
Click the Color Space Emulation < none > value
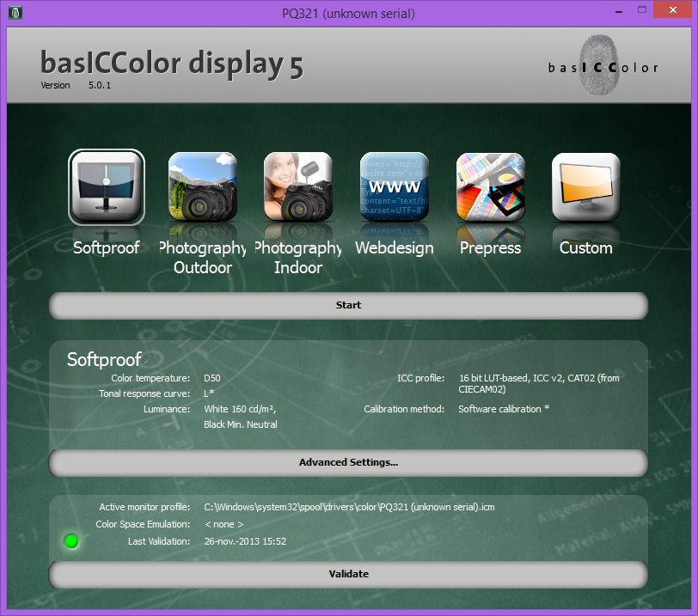[223, 524]
